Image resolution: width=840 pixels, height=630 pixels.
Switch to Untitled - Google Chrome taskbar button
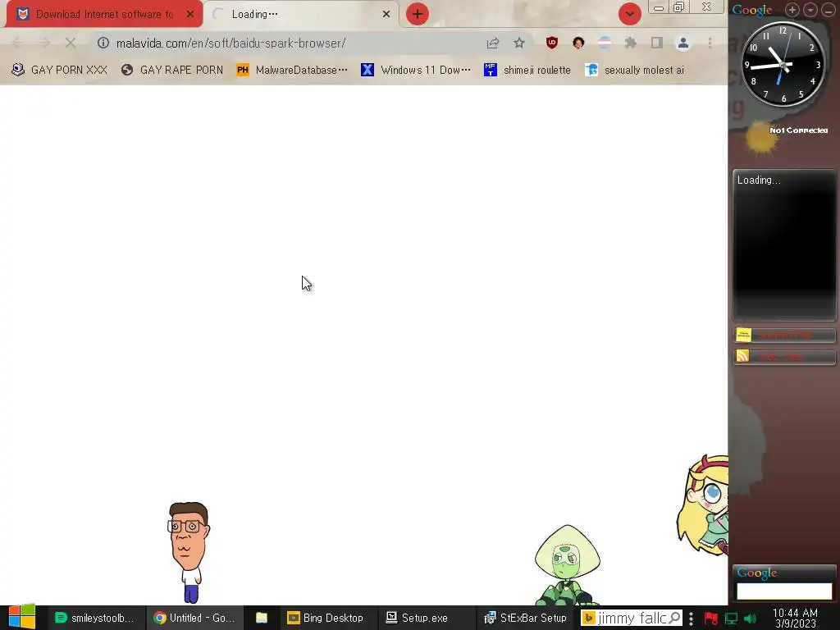tap(194, 618)
